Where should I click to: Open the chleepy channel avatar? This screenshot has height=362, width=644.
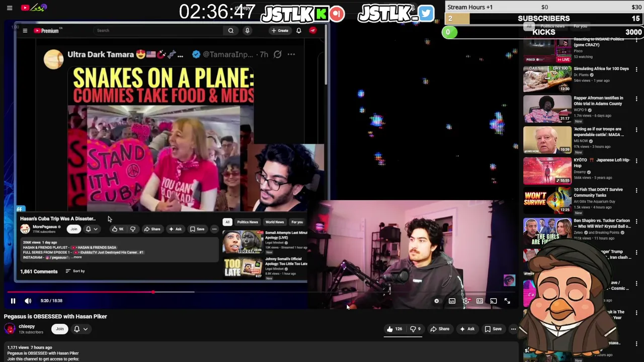point(10,329)
